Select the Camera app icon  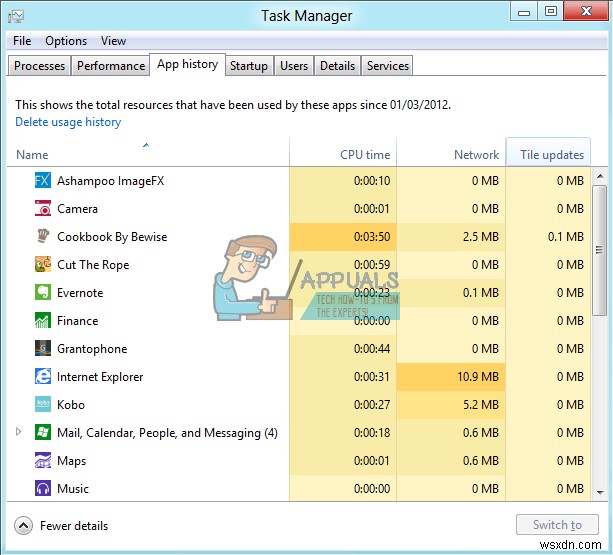pos(43,209)
